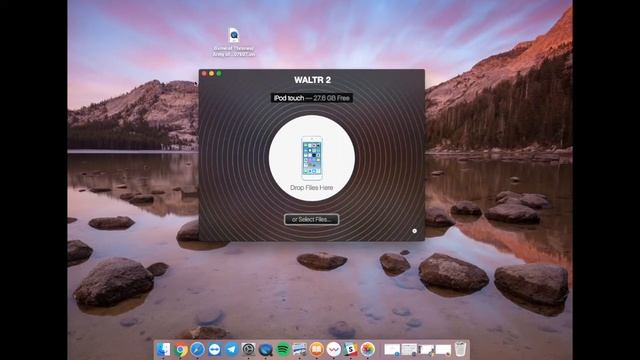The height and width of the screenshot is (360, 640).
Task: Open QuickTime Player from the dock
Action: (265, 349)
